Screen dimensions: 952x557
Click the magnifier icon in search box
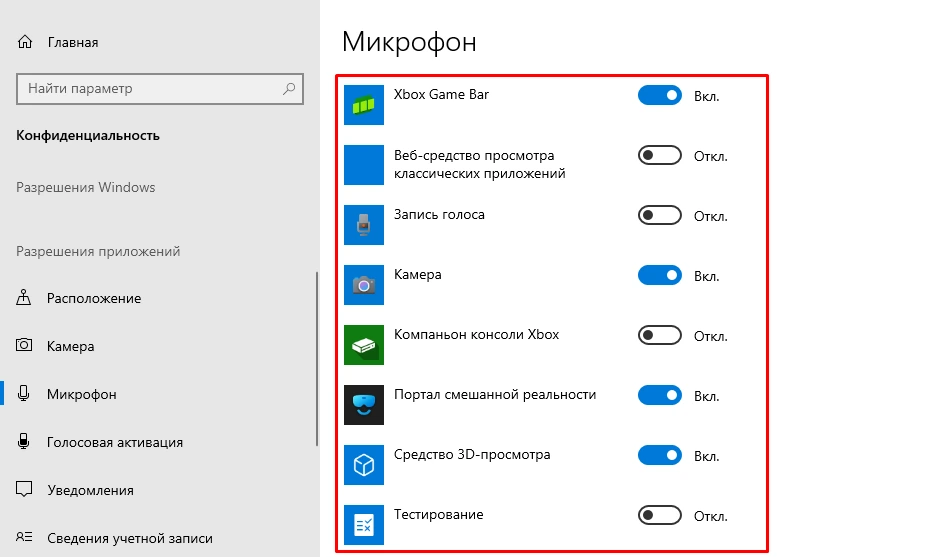tap(289, 89)
